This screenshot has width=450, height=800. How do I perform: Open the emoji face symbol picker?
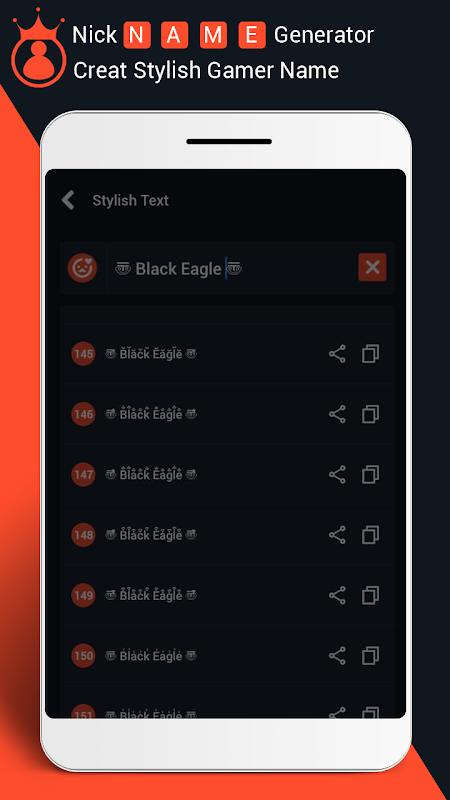click(83, 268)
